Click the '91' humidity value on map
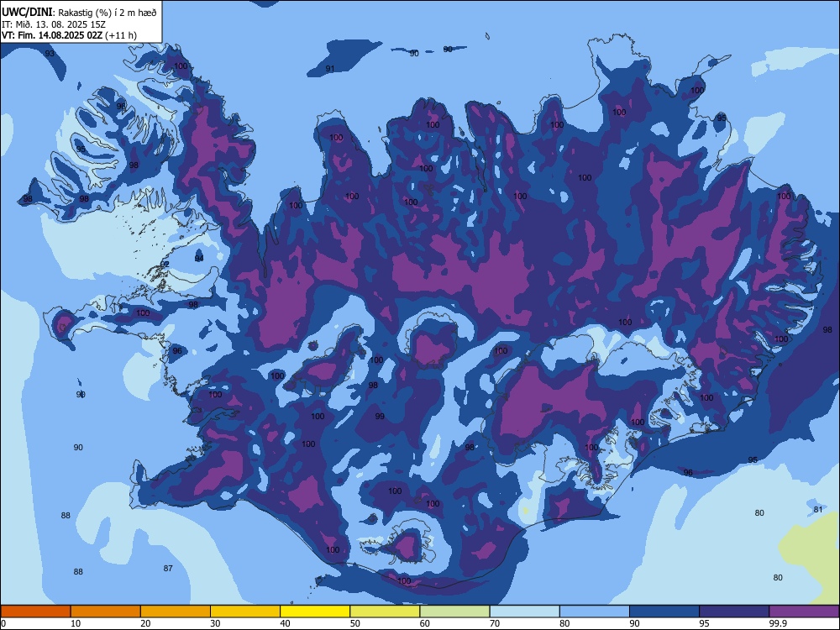 click(330, 69)
